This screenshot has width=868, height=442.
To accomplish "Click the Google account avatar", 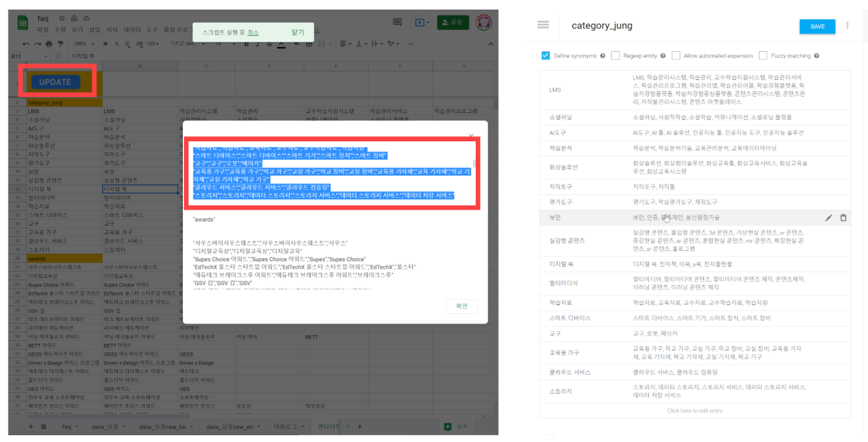I will click(x=484, y=22).
